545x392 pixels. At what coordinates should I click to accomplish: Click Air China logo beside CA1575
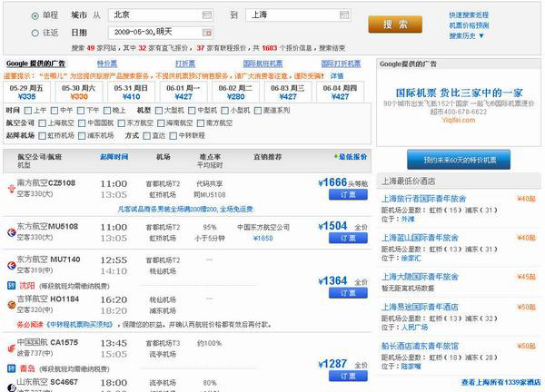(11, 348)
